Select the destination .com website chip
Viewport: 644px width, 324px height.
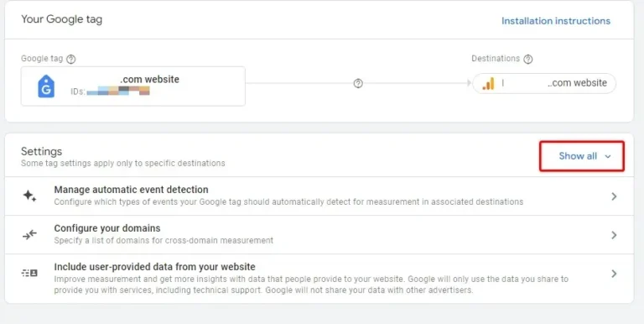(x=544, y=83)
